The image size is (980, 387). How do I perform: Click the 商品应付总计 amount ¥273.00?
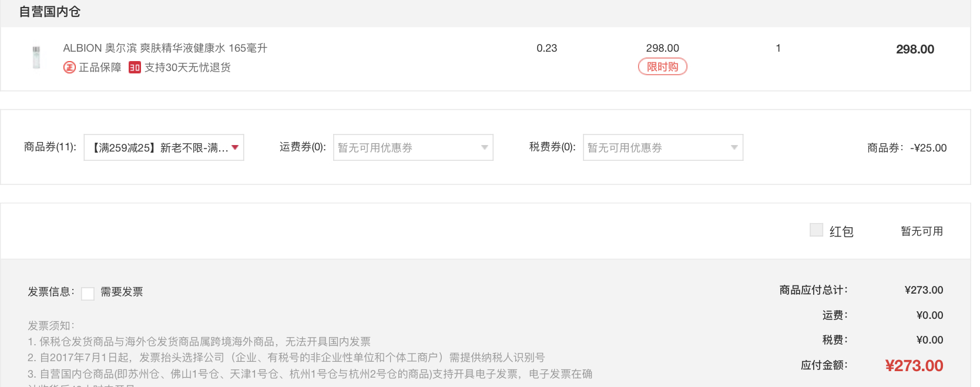click(x=924, y=290)
